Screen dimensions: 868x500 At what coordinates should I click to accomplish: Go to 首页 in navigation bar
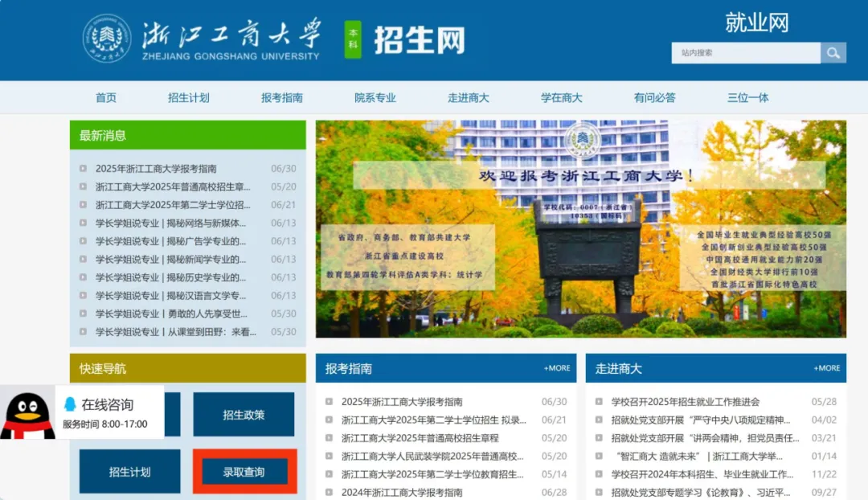coord(106,98)
